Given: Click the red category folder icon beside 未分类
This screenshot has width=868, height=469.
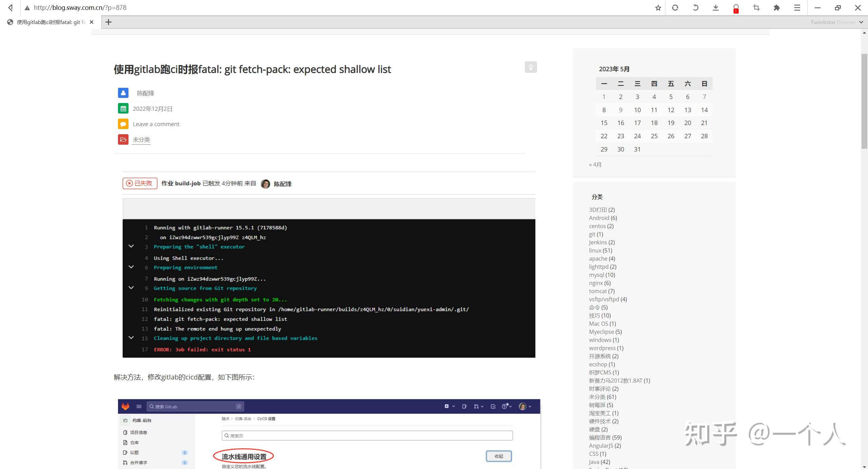Looking at the screenshot, I should coord(123,139).
